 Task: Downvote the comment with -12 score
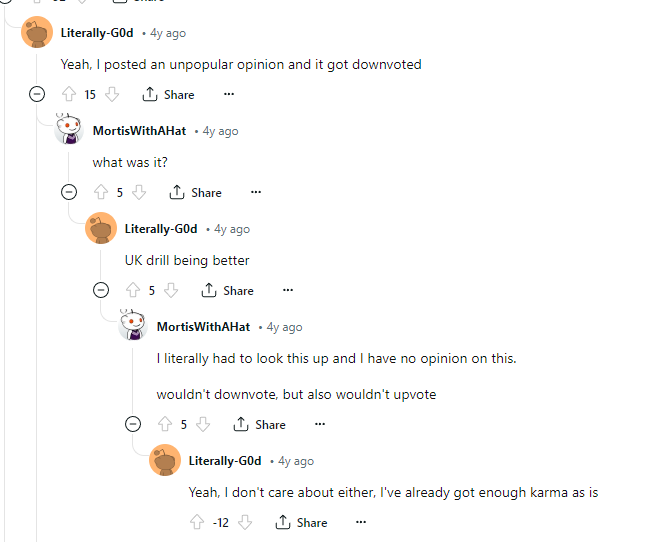(246, 522)
